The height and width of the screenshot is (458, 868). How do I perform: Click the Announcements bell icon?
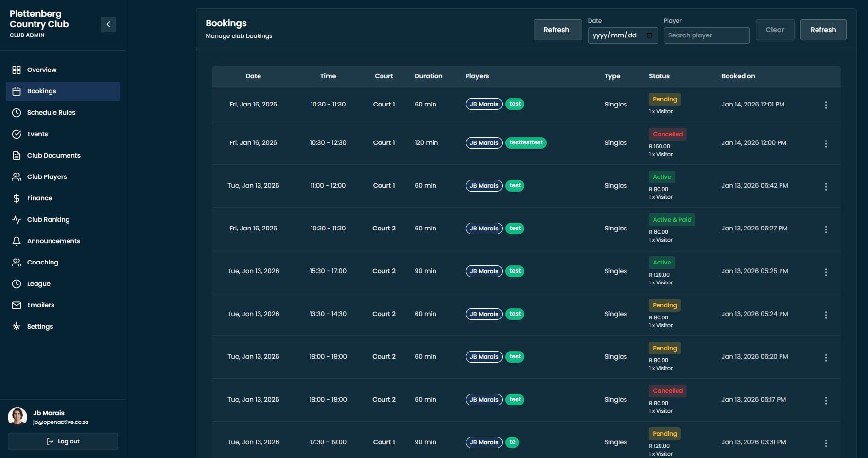click(x=17, y=241)
